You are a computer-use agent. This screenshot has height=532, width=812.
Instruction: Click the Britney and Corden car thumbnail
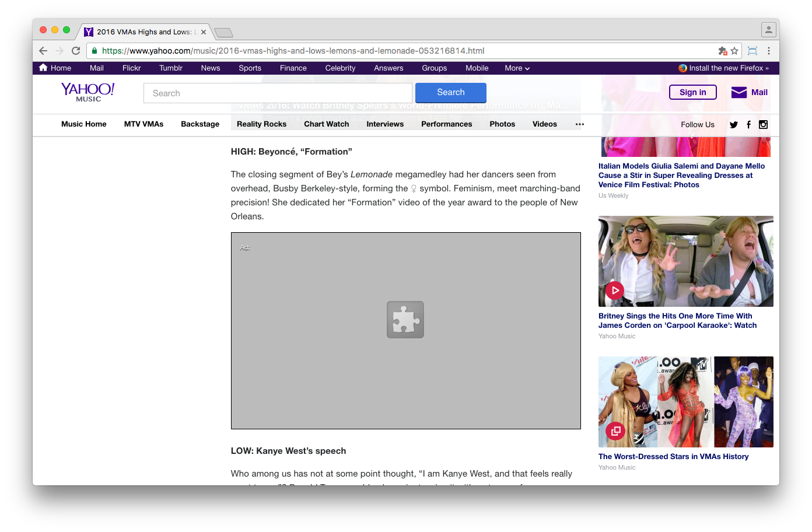686,261
